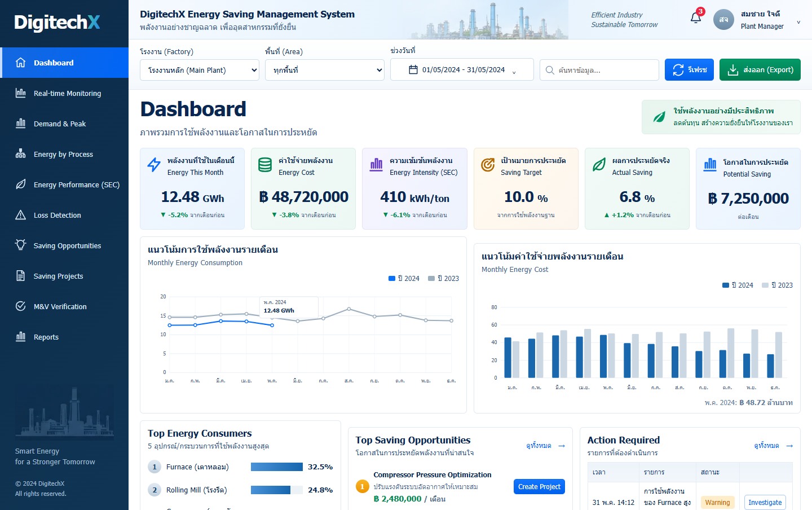The width and height of the screenshot is (812, 510).
Task: Click the Saving Opportunities lightbulb icon
Action: coord(21,245)
